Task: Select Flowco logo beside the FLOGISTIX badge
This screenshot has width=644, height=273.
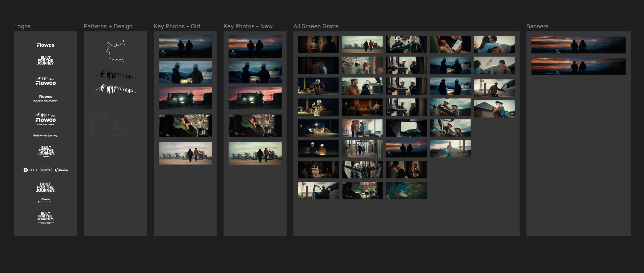Action: (x=61, y=170)
